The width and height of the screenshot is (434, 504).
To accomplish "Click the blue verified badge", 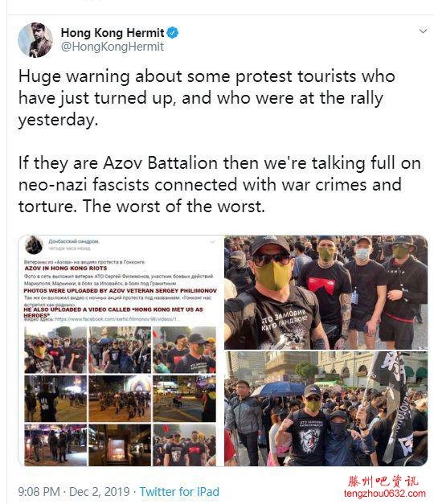I will pyautogui.click(x=173, y=32).
